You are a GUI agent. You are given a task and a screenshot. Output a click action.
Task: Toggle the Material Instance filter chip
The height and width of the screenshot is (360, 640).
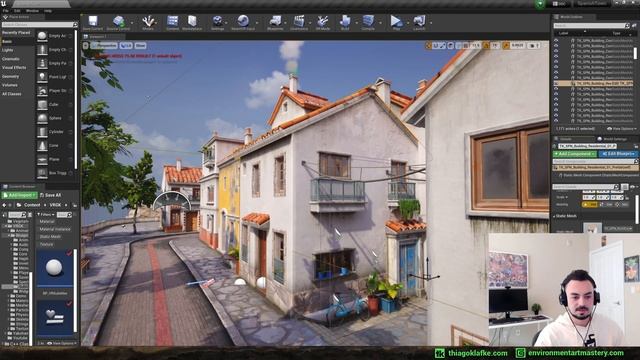coord(55,229)
